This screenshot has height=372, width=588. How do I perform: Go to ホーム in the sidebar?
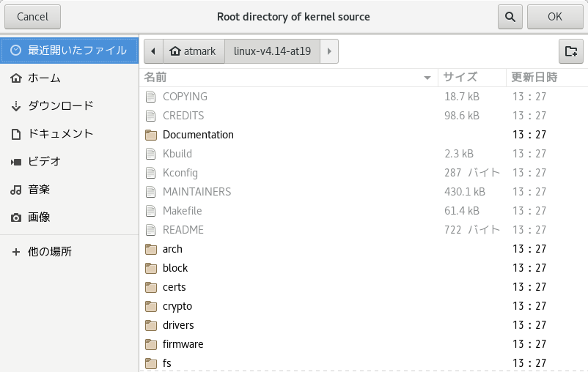pyautogui.click(x=70, y=78)
